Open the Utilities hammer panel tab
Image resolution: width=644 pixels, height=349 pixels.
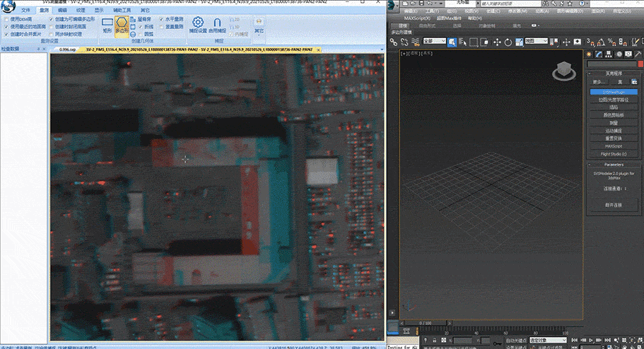(638, 54)
